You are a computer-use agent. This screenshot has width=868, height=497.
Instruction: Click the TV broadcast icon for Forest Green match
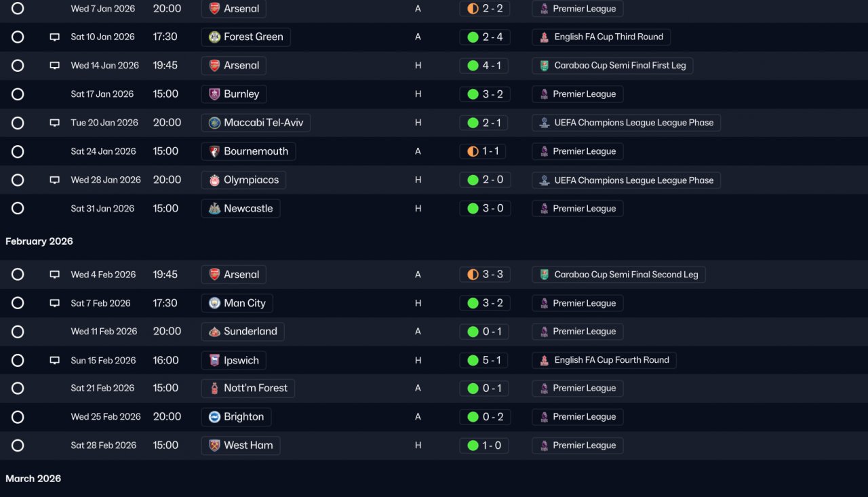(x=55, y=37)
